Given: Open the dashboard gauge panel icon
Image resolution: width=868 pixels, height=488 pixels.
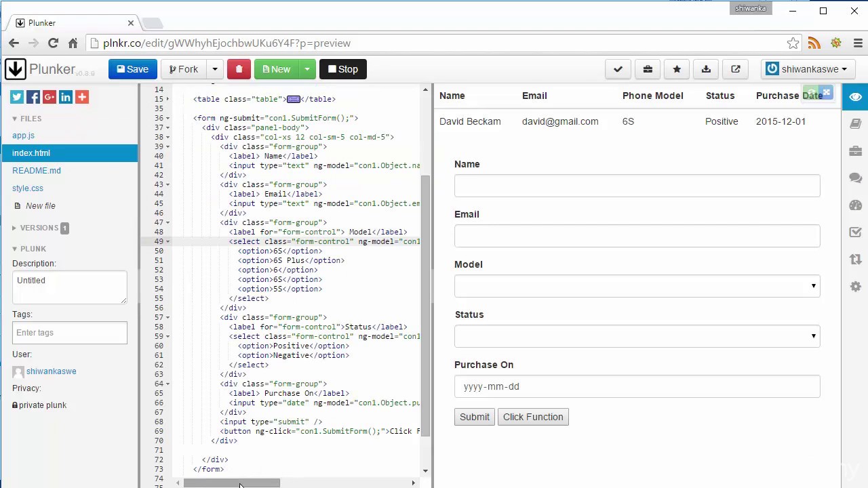Looking at the screenshot, I should [855, 205].
